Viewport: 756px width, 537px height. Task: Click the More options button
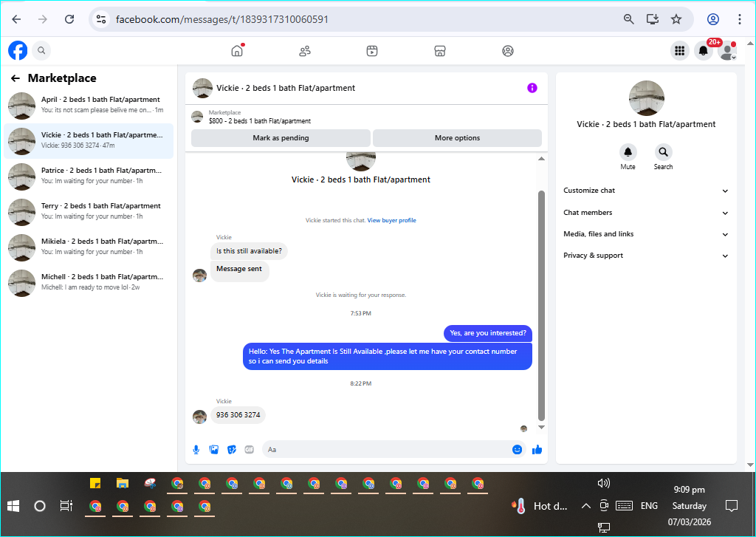pyautogui.click(x=457, y=138)
